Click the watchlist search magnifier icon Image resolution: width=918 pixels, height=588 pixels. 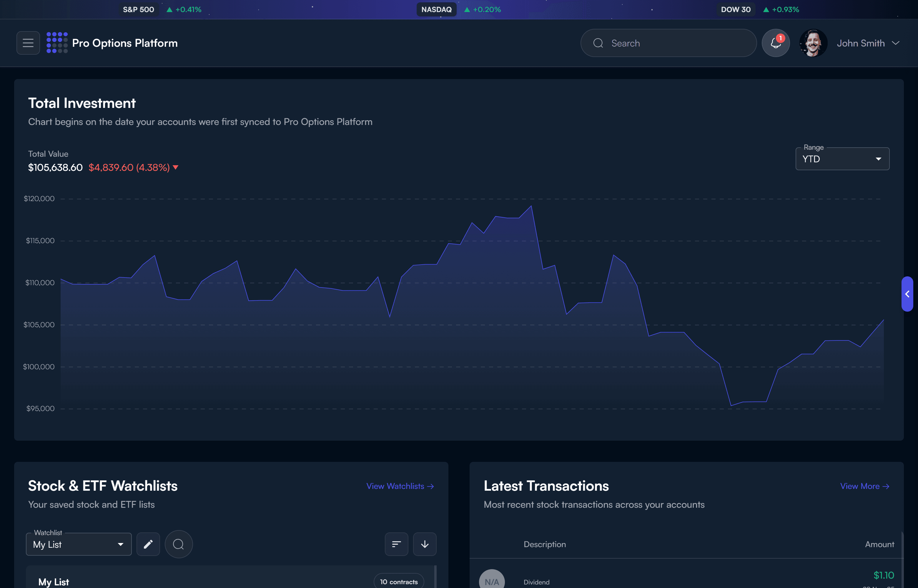click(178, 544)
